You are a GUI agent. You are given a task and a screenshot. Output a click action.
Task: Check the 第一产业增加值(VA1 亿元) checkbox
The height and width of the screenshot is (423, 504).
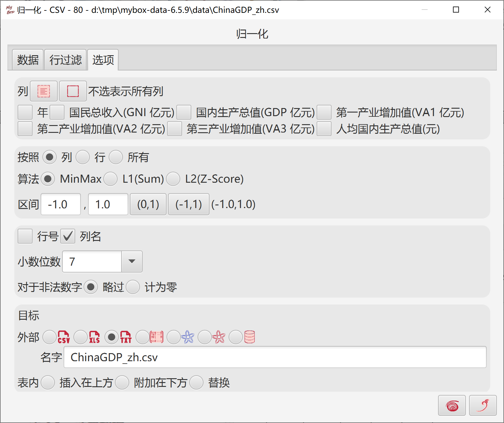pos(324,112)
